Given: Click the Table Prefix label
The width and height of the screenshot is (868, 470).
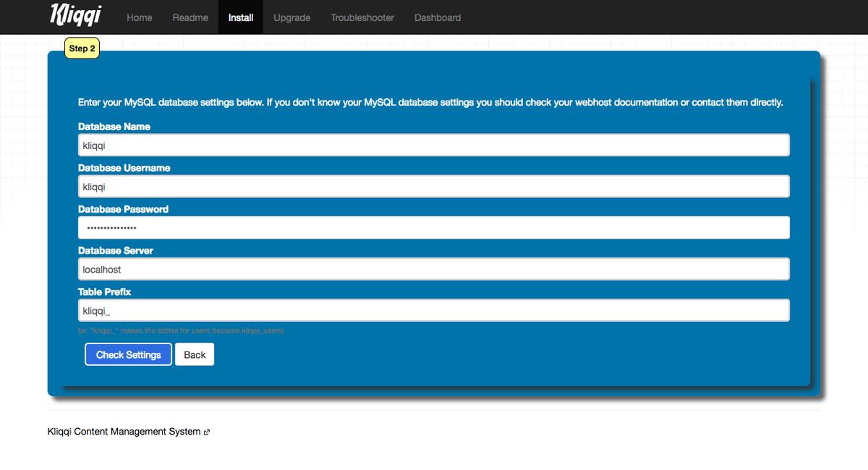Looking at the screenshot, I should point(104,291).
